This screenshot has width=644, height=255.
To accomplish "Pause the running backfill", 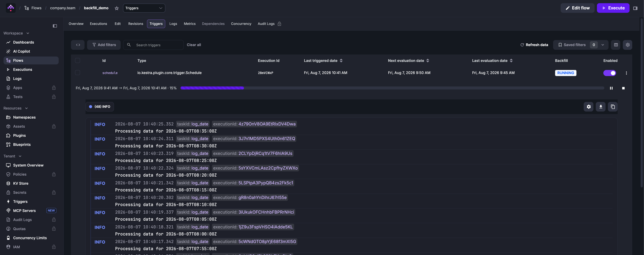I will point(611,88).
